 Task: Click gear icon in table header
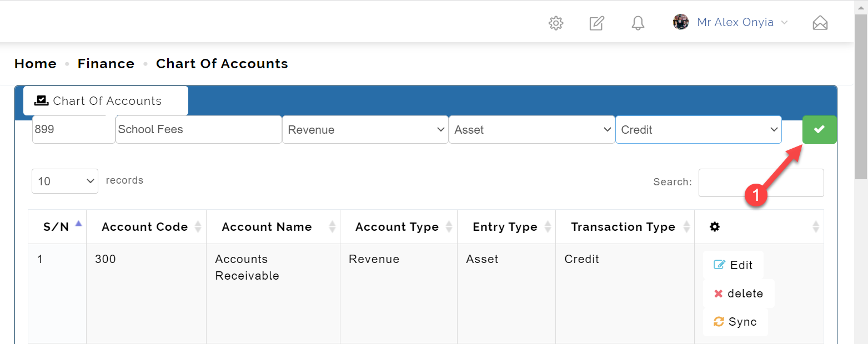tap(715, 226)
